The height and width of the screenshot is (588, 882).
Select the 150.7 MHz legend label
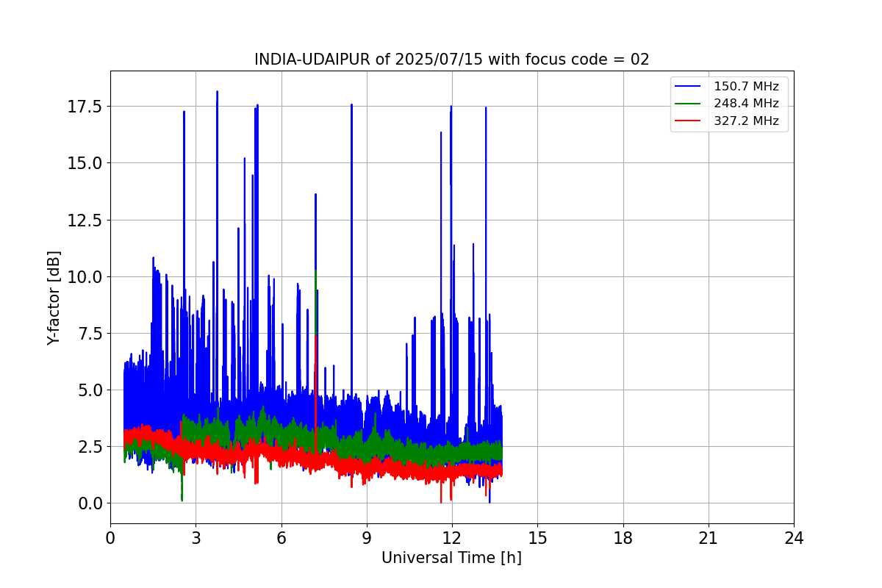[746, 86]
